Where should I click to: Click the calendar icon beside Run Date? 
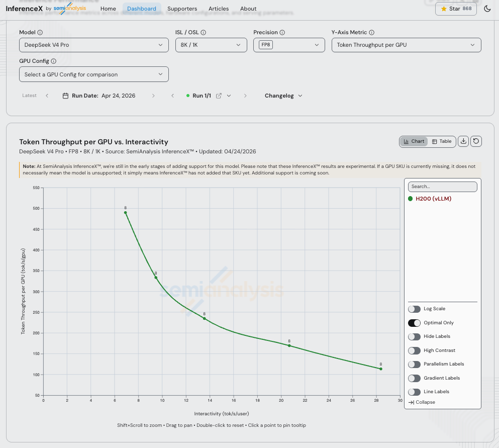65,96
